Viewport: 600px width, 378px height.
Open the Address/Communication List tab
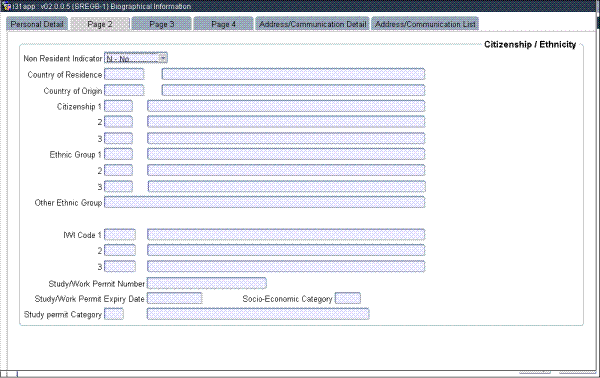425,24
